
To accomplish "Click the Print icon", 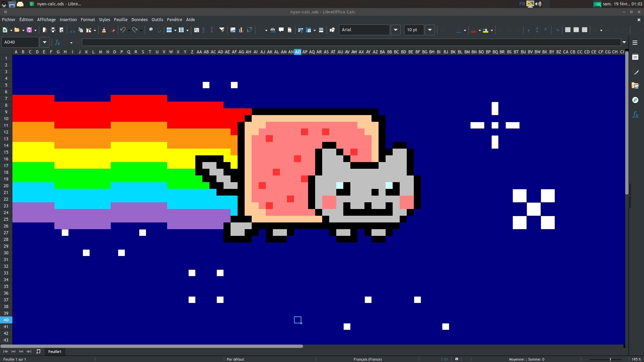I will click(53, 30).
